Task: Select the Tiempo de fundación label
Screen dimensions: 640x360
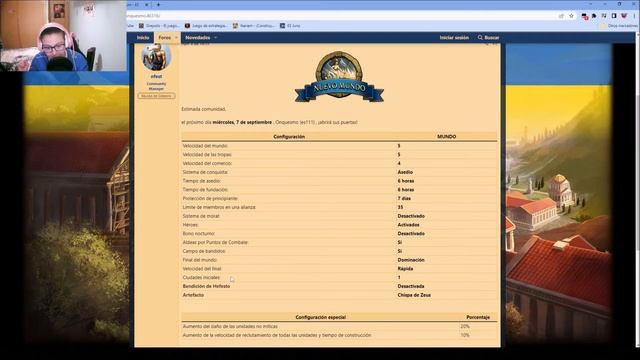Action: pyautogui.click(x=205, y=190)
